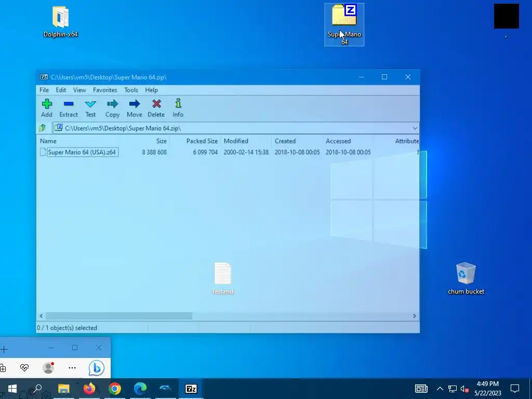Open network status tray icon
This screenshot has width=532, height=399.
click(x=453, y=389)
